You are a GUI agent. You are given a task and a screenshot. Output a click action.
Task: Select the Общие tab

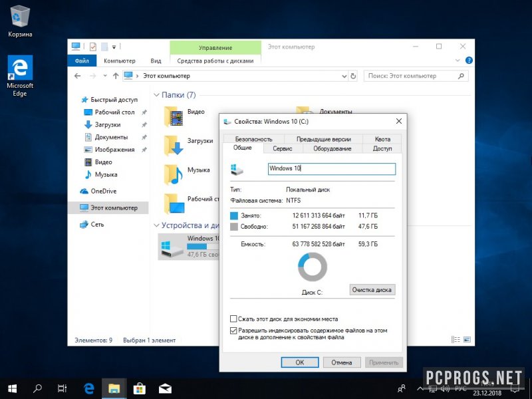(243, 148)
